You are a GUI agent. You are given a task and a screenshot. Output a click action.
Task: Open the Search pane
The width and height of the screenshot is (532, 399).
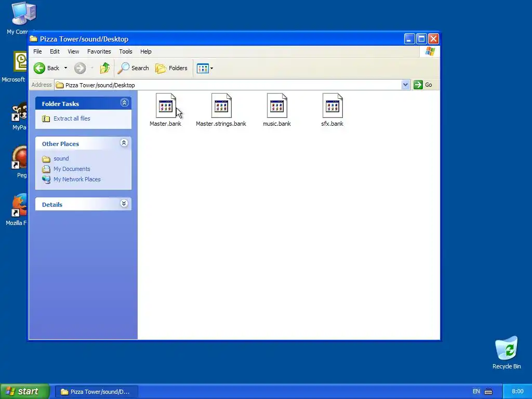click(x=134, y=68)
